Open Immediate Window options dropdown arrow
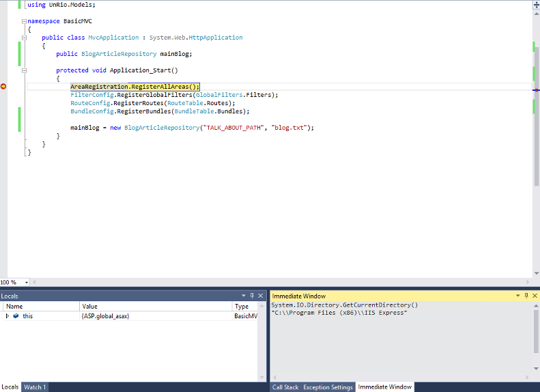540x392 pixels. 517,296
